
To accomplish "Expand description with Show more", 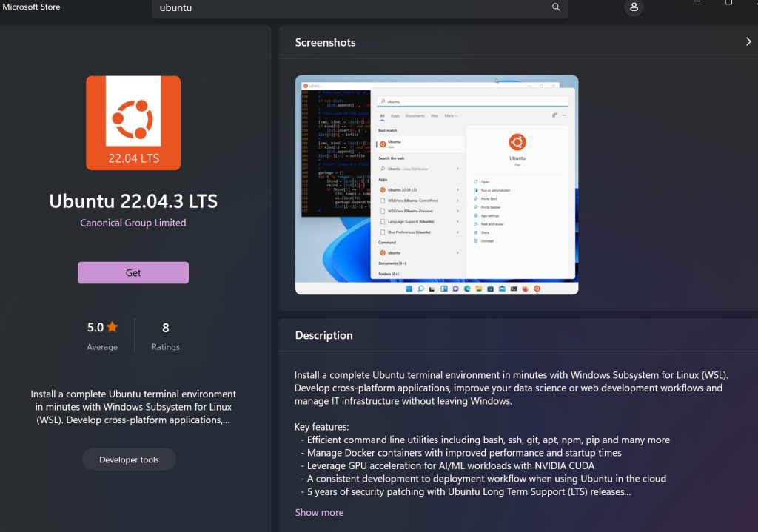I will coord(319,512).
